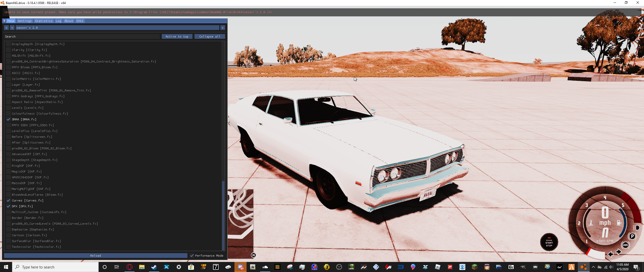Collapse the ReShade window with triangle
Image resolution: width=644 pixels, height=272 pixels.
(x=4, y=21)
